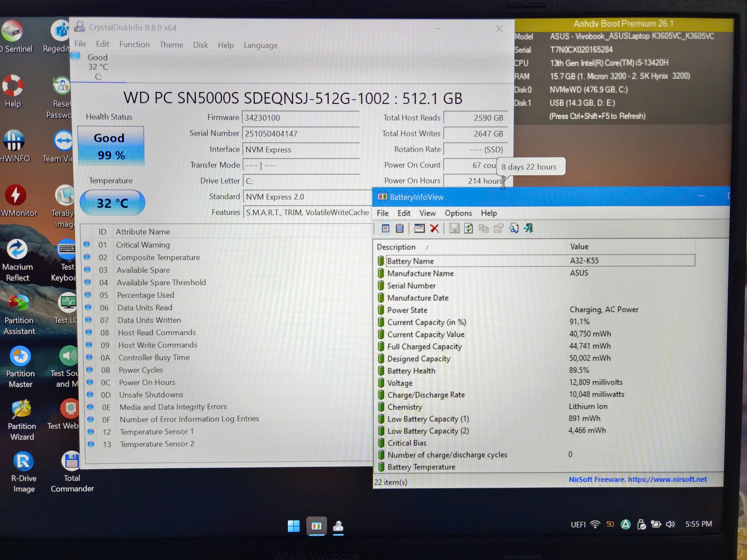Screen dimensions: 747x560
Task: Open the Disk menu in CrystalDiskInfo
Action: pyautogui.click(x=200, y=45)
